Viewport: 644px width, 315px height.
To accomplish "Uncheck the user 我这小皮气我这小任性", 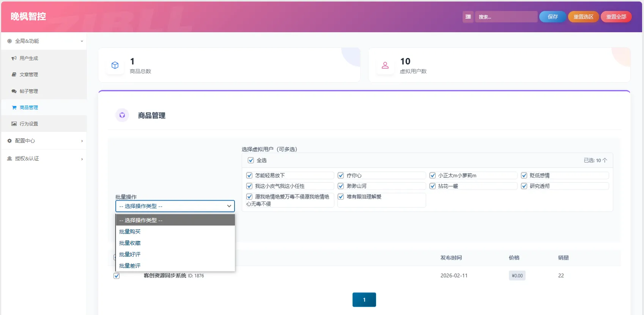I will [x=249, y=186].
